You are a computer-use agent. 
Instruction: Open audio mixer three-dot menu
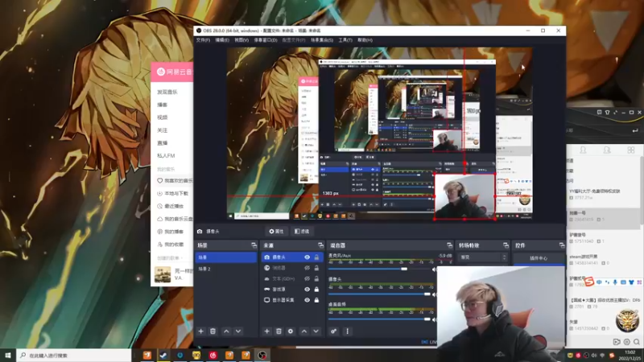click(x=348, y=331)
